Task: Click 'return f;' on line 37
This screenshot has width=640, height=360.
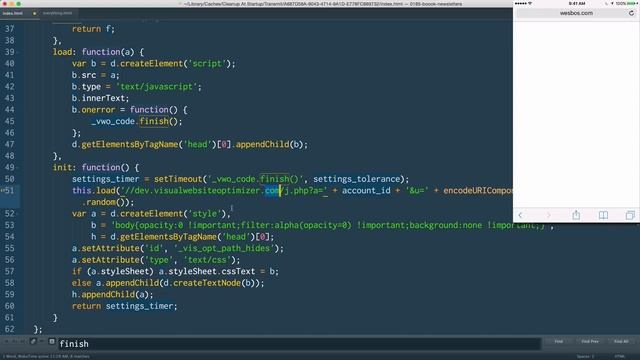Action: coord(93,29)
